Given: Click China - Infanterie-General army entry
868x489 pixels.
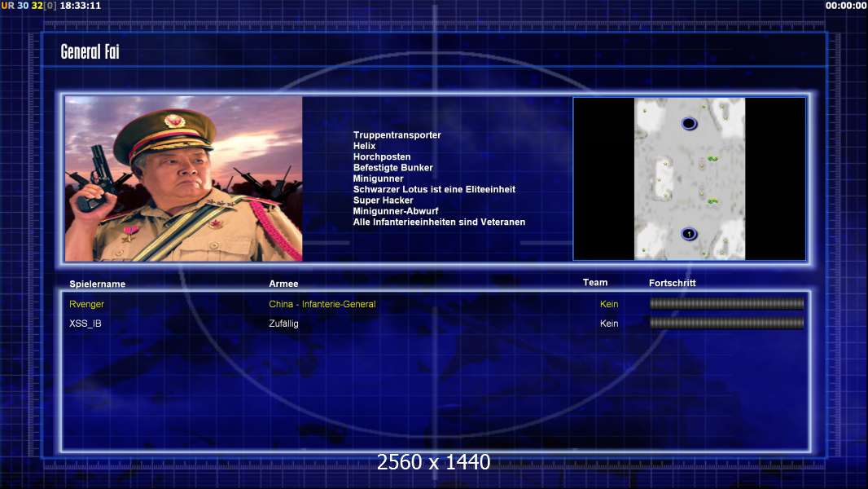Looking at the screenshot, I should [322, 304].
